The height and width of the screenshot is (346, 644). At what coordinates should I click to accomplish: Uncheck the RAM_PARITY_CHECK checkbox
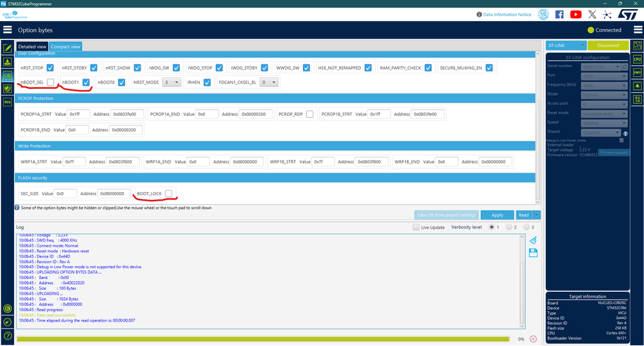coord(428,68)
